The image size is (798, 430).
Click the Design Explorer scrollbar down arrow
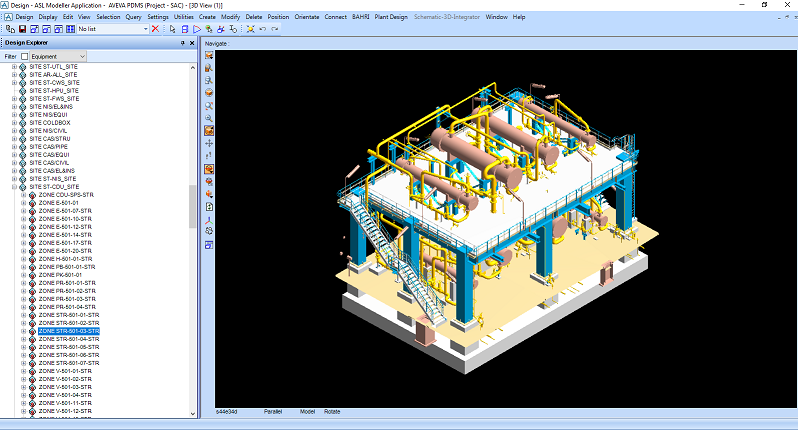coord(192,414)
